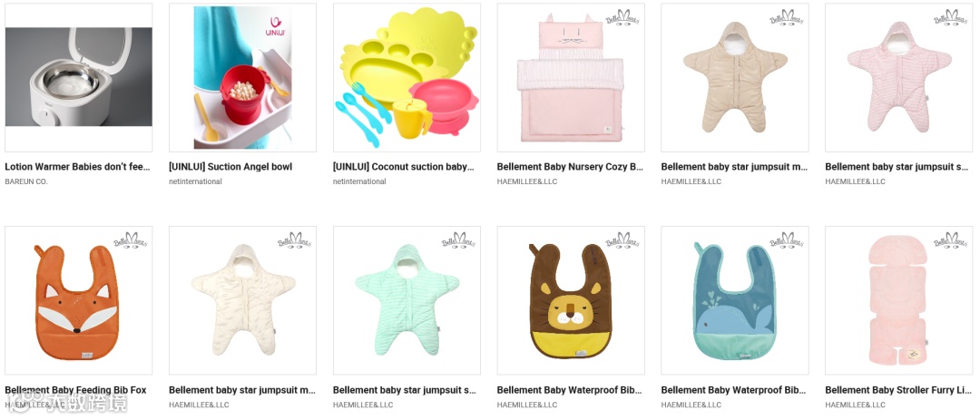The width and height of the screenshot is (980, 420).
Task: Open HAEMILLEE&.LLC seller under Nursery Cozy Bedding
Action: pyautogui.click(x=527, y=181)
